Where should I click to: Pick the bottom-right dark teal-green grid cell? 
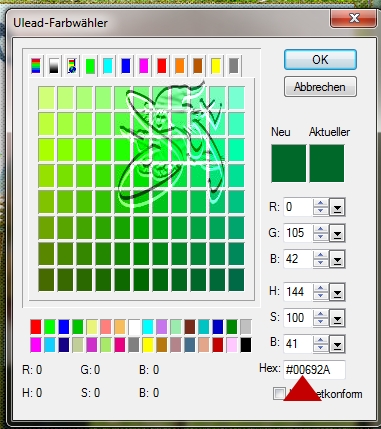click(236, 280)
